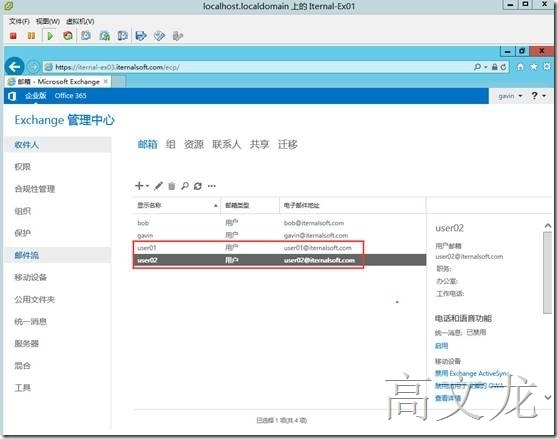Select 混合 in the sidebar

22,366
